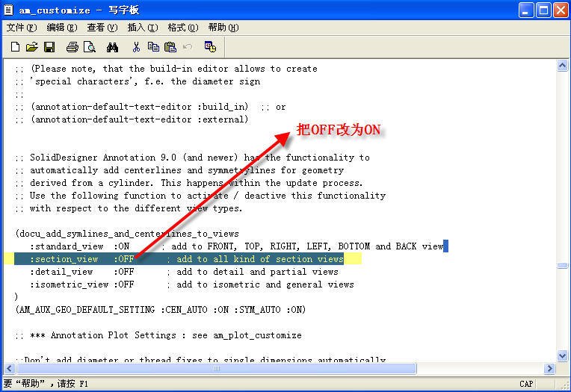Click the :isometric_view keyword
Image resolution: width=571 pixels, height=392 pixels.
(70, 284)
